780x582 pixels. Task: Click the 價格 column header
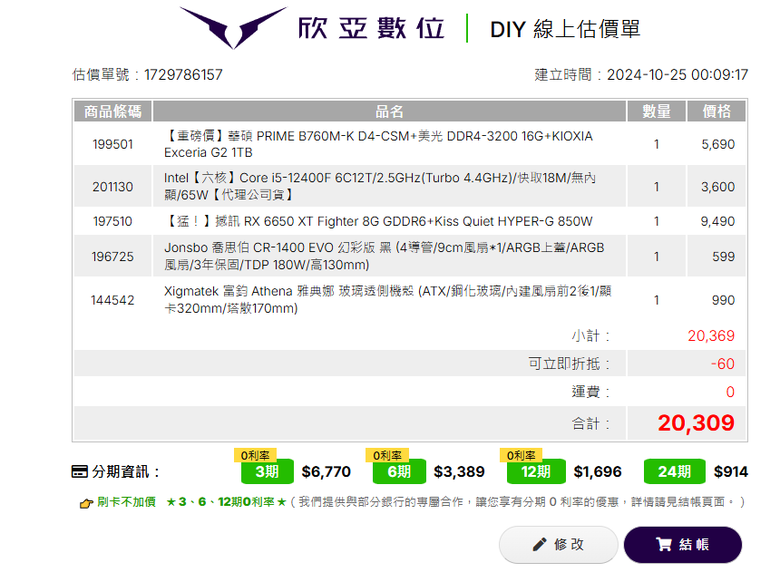(716, 111)
